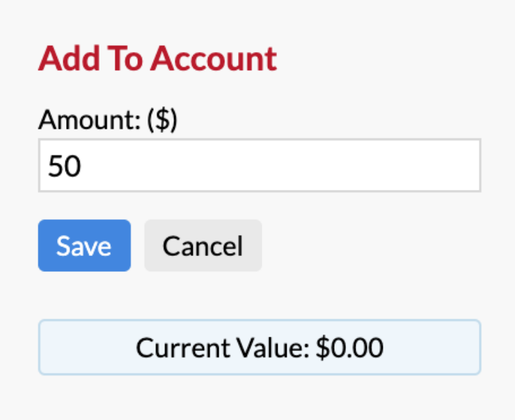Click the light blue Current Value banner

coord(259,347)
